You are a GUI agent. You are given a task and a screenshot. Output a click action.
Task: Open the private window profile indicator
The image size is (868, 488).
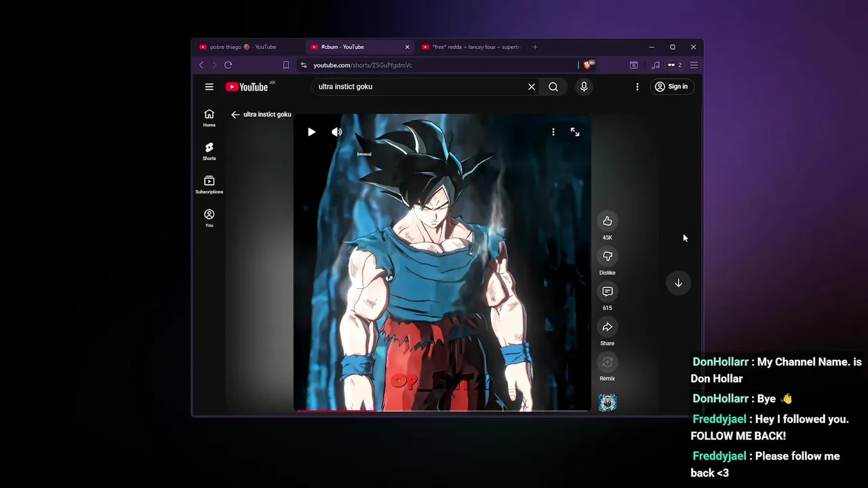675,65
